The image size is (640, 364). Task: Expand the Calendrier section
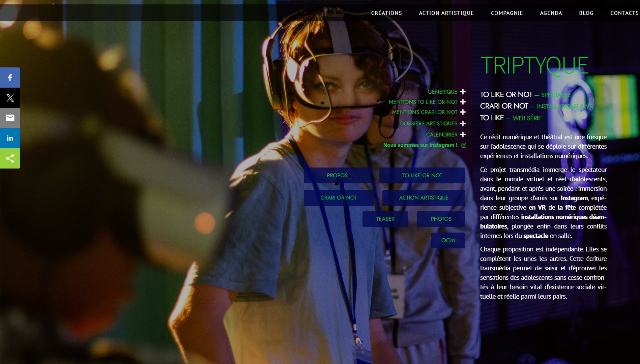click(x=463, y=134)
